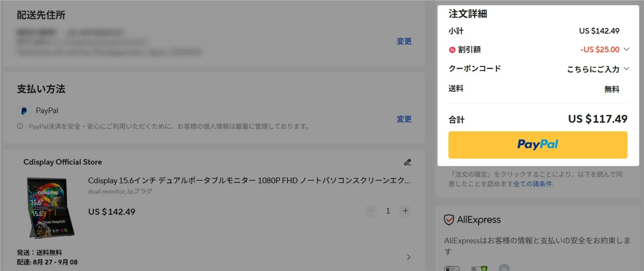Viewport: 644px width, 271px height.
Task: Click the red discount badge icon
Action: [452, 50]
